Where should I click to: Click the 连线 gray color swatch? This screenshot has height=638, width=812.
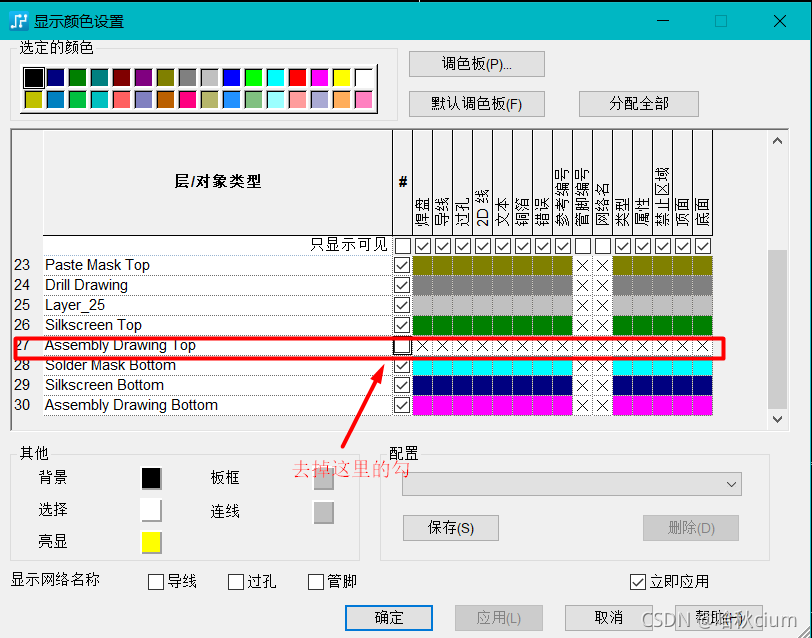[324, 513]
